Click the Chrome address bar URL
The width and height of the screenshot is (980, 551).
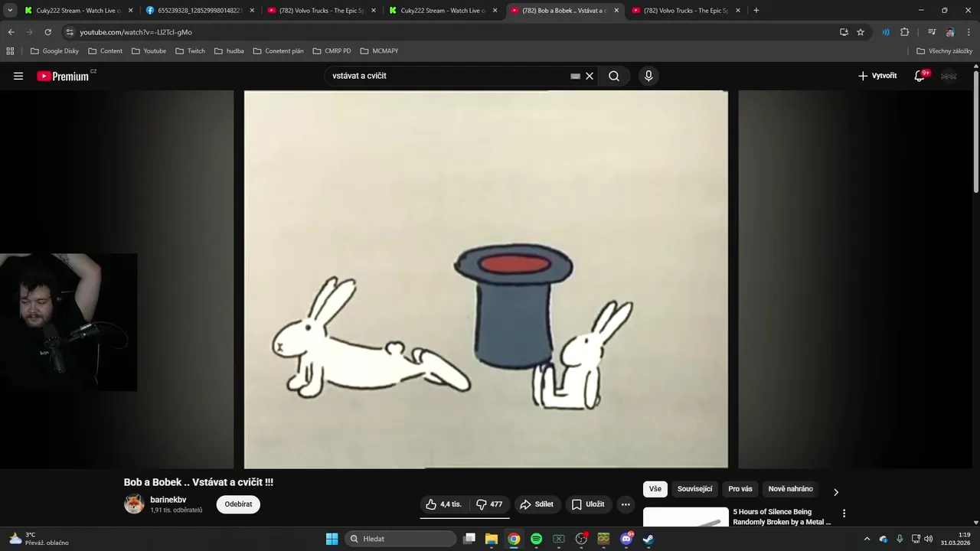coord(136,32)
